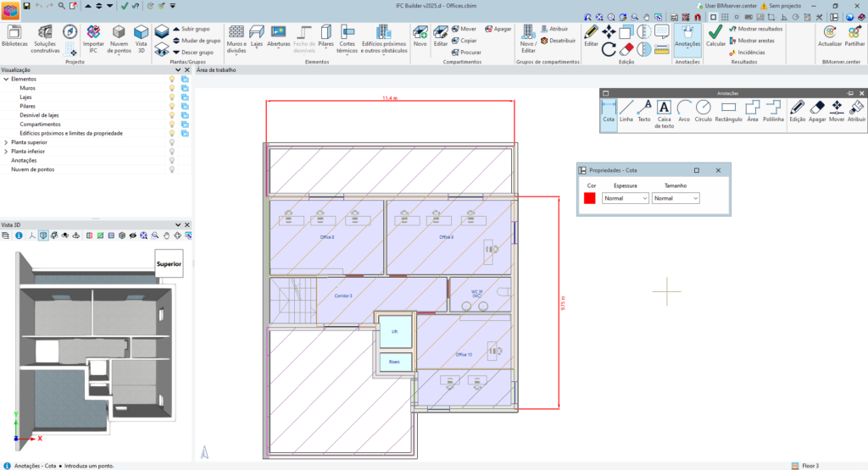Open the Espessura dropdown
Viewport: 868px width, 470px height.
click(625, 198)
